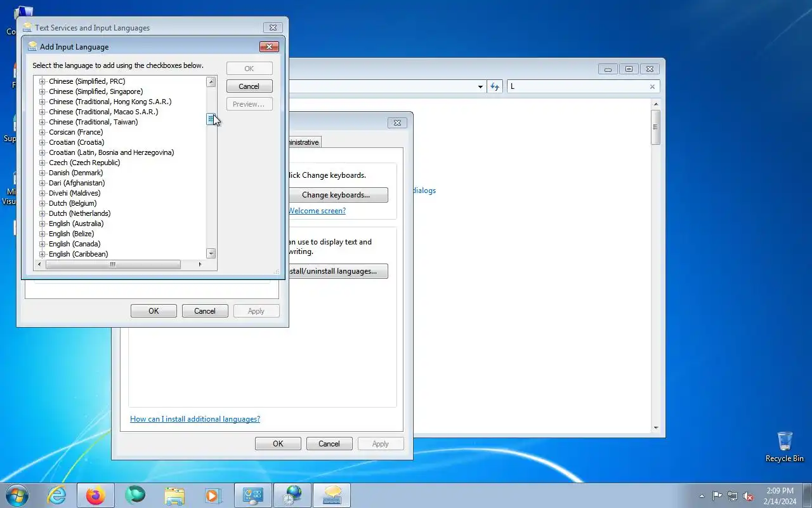Select Croatian (Croatia) in the list
The height and width of the screenshot is (508, 812).
76,142
